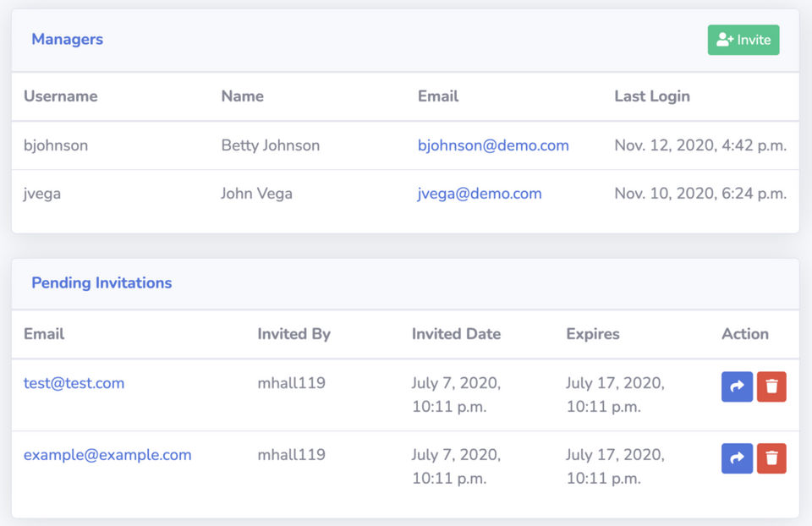Open bjohnson@demo.com email link
Viewport: 812px width, 526px height.
pyautogui.click(x=493, y=145)
